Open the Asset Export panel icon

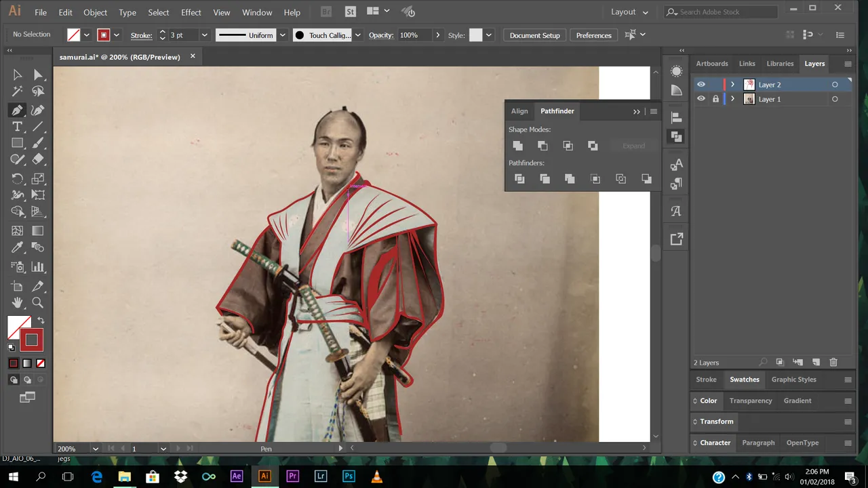[x=676, y=239]
